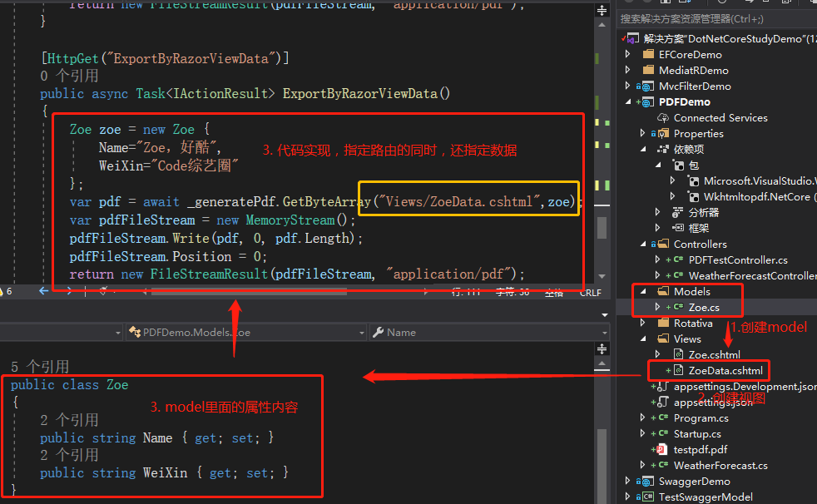
Task: Click the MediatRDemo folder icon
Action: click(x=648, y=70)
